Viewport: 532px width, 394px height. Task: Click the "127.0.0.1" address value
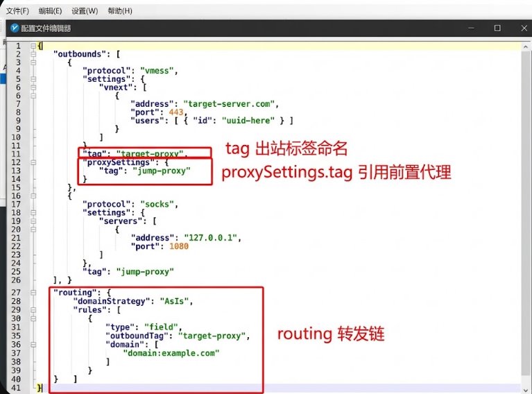[210, 237]
